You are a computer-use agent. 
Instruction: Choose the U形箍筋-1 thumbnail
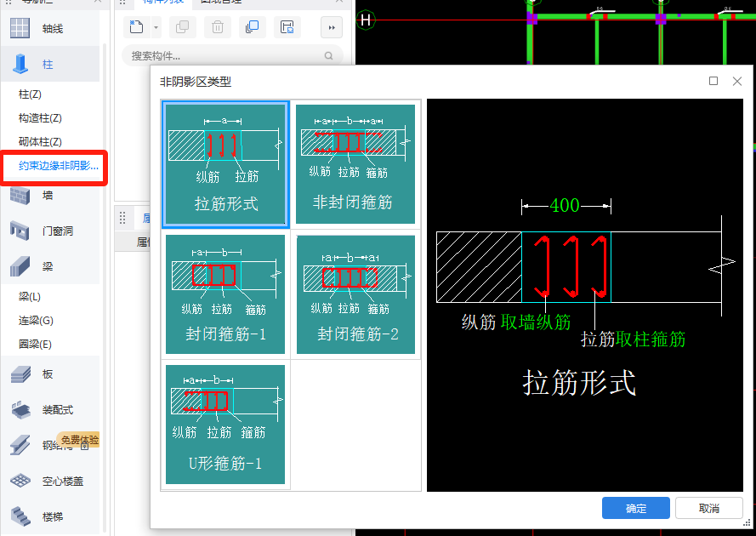click(225, 424)
